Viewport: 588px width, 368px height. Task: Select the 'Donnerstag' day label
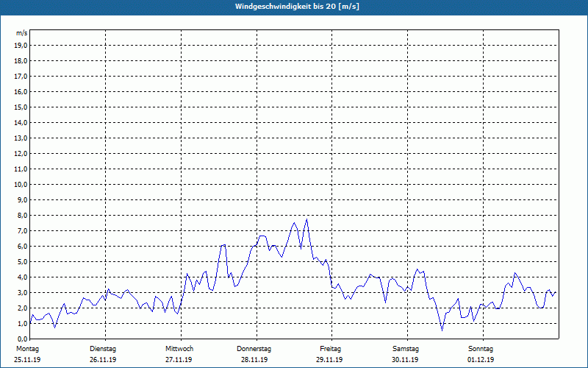click(x=254, y=349)
